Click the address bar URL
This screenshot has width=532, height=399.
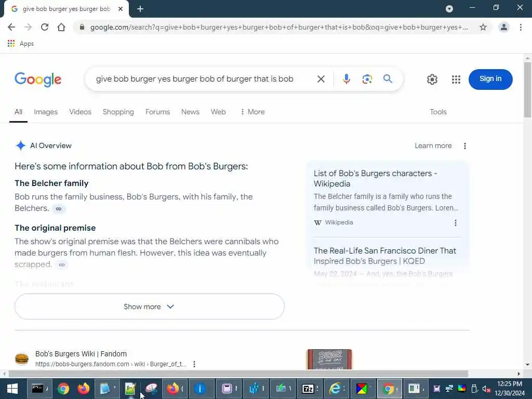point(279,27)
